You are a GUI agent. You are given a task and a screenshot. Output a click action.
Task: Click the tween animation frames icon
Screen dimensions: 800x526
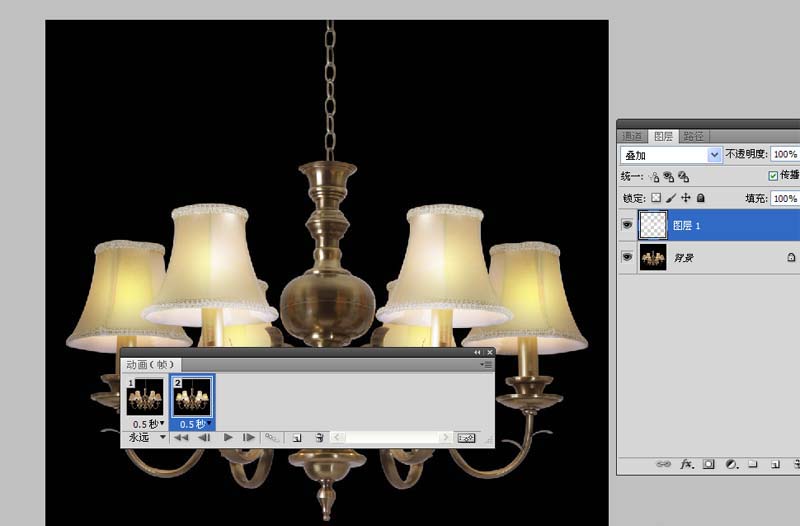[272, 438]
